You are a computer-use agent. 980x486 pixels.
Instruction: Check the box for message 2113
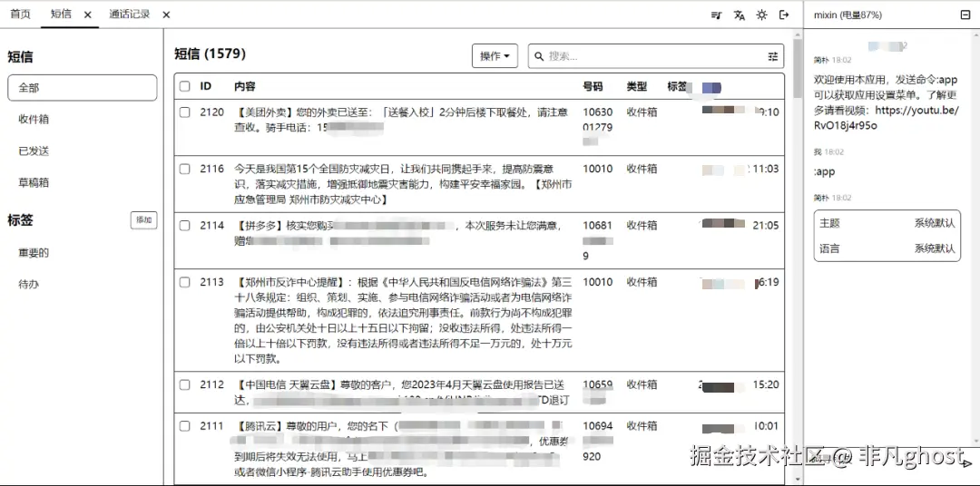coord(184,282)
